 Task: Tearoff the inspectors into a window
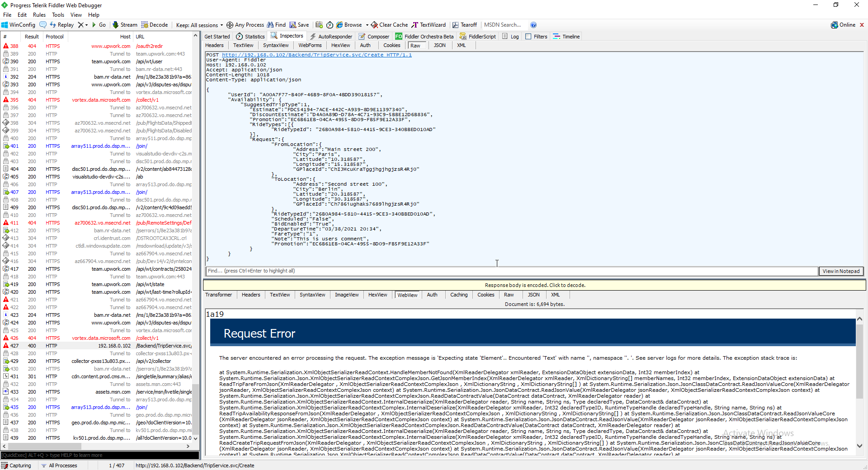pyautogui.click(x=465, y=25)
